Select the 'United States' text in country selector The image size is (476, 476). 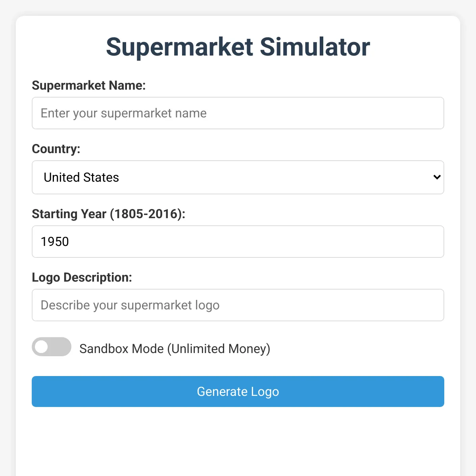tap(81, 177)
